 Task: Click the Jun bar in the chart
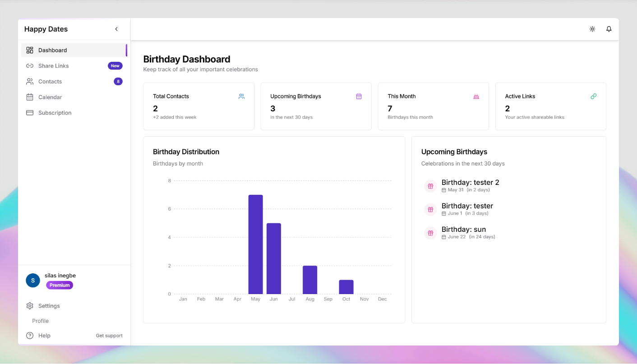click(274, 258)
